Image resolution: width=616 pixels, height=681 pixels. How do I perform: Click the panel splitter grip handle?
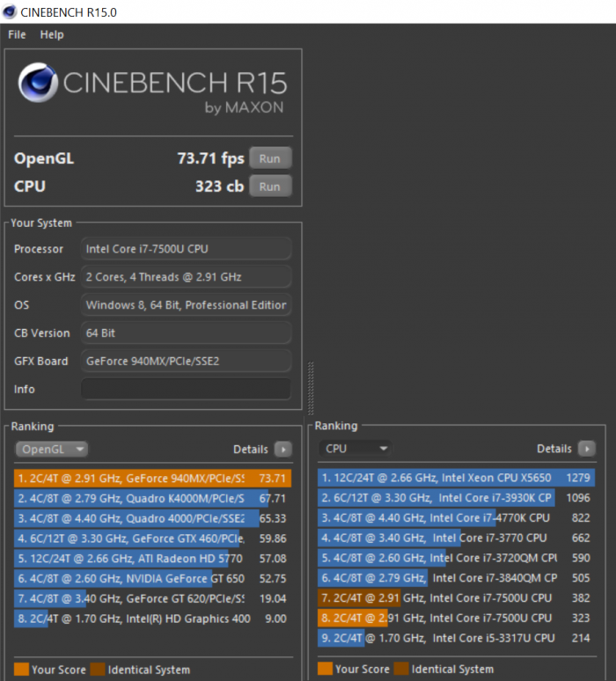coord(309,384)
